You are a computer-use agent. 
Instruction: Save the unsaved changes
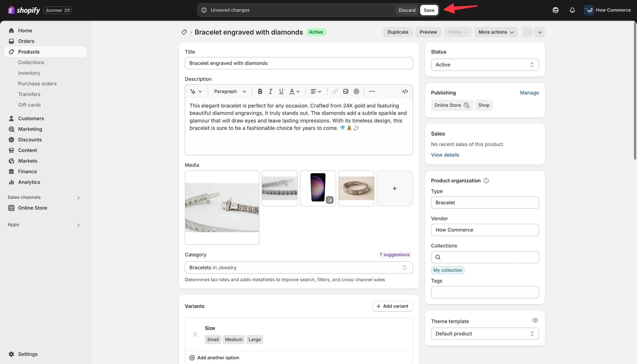pos(429,10)
